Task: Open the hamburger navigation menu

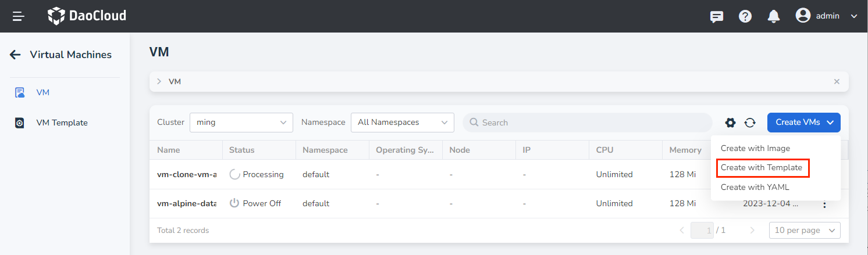Action: point(19,16)
